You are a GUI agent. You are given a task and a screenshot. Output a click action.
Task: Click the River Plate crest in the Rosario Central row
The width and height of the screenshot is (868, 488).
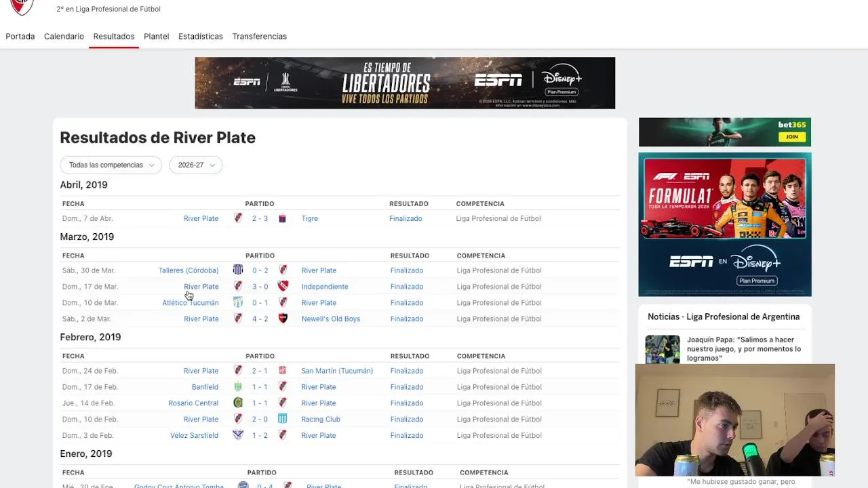tap(283, 403)
